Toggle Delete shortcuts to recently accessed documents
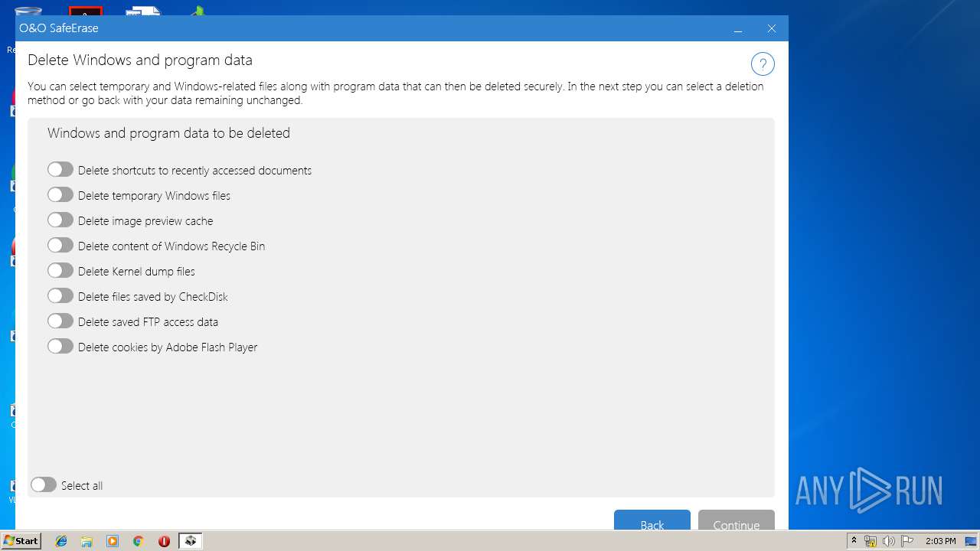980x551 pixels. [60, 170]
